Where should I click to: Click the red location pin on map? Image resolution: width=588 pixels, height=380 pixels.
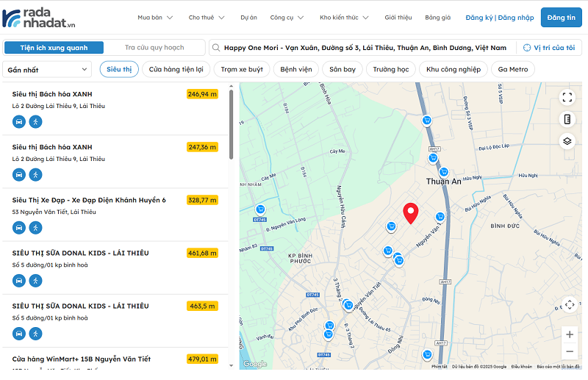(411, 212)
